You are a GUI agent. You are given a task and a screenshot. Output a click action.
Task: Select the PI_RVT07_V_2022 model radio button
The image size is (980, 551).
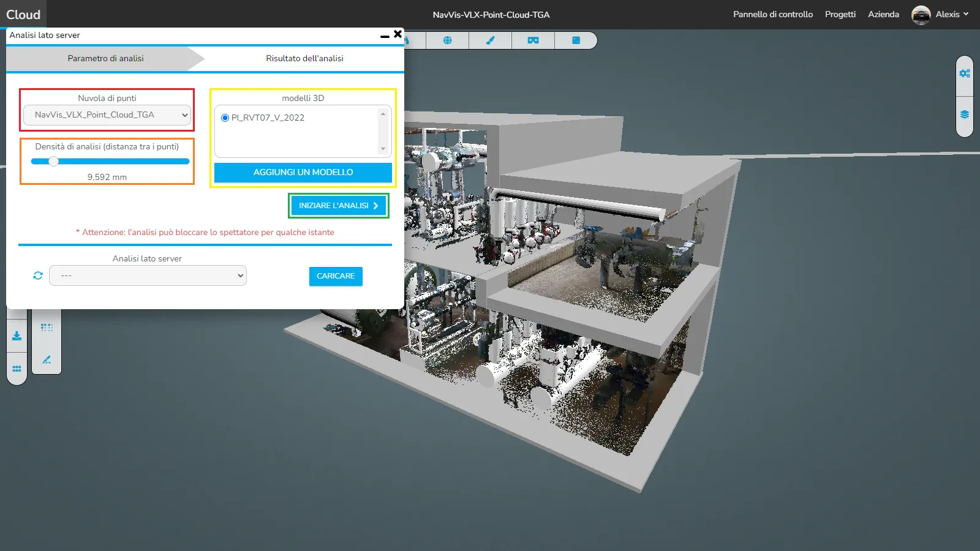pos(225,118)
